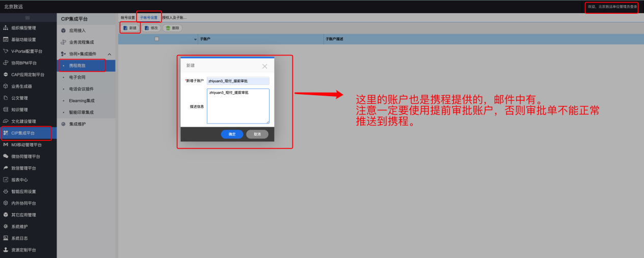The width and height of the screenshot is (644, 258).
Task: Select 智能印章集成 in the plugin list
Action: point(86,112)
